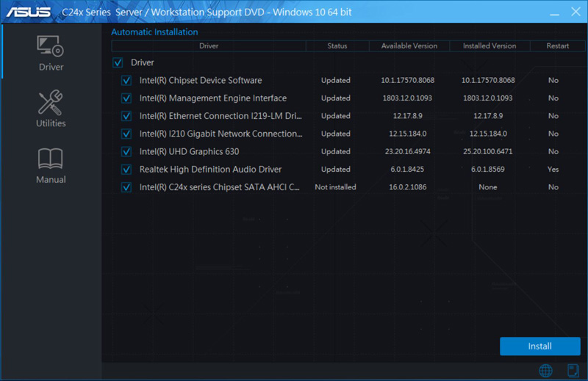Click the Installed Version column header
588x381 pixels.
click(490, 46)
